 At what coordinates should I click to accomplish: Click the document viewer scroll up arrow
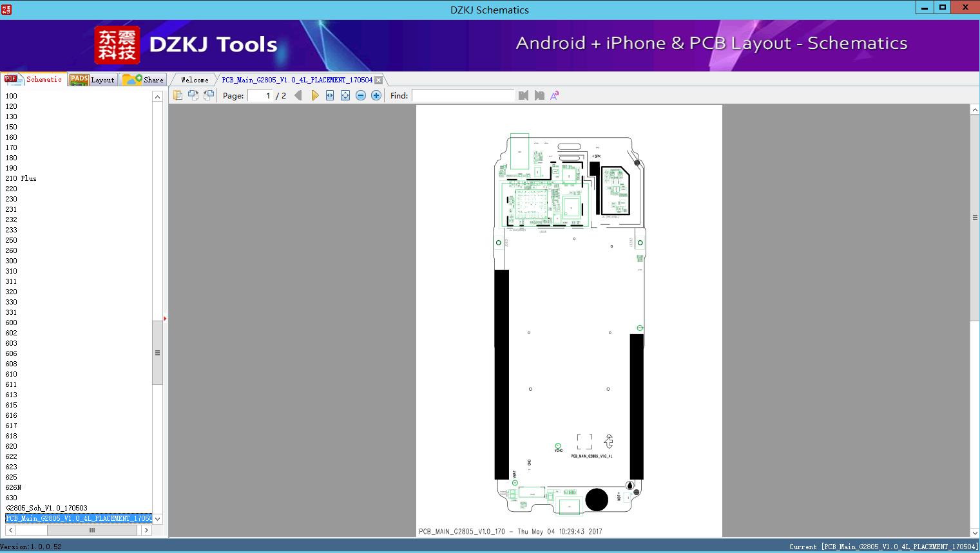pyautogui.click(x=975, y=110)
